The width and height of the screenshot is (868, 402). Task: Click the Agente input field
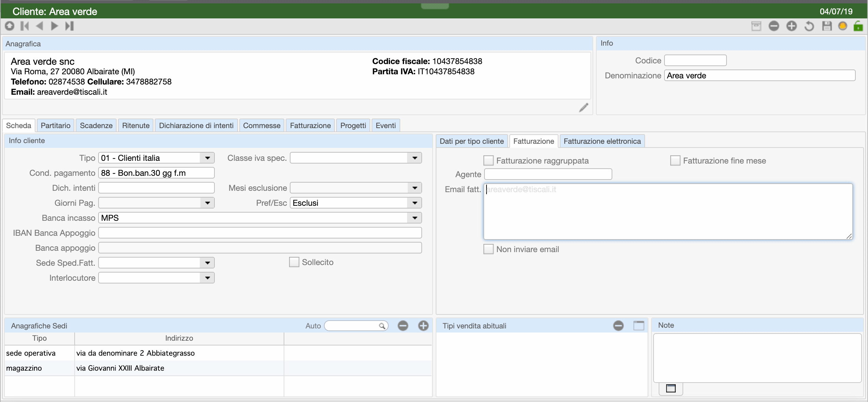(548, 174)
